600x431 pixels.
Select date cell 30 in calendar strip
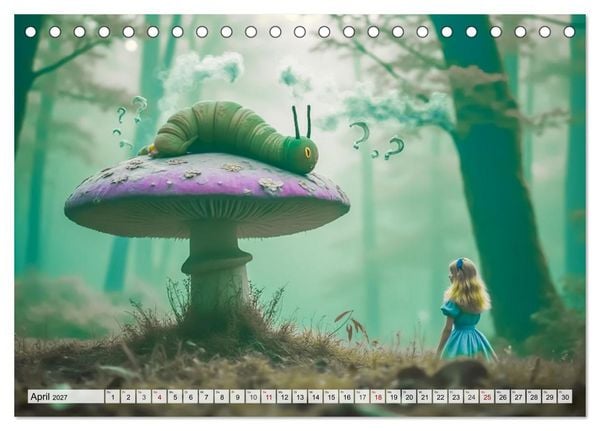pyautogui.click(x=565, y=397)
